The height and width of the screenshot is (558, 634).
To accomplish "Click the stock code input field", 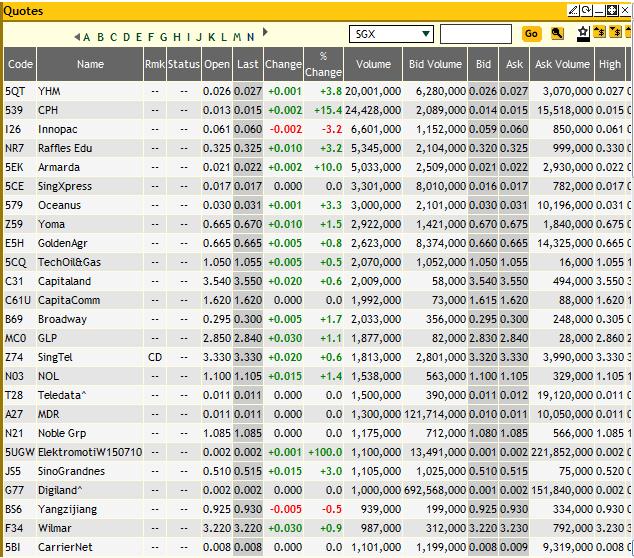I will (x=476, y=34).
